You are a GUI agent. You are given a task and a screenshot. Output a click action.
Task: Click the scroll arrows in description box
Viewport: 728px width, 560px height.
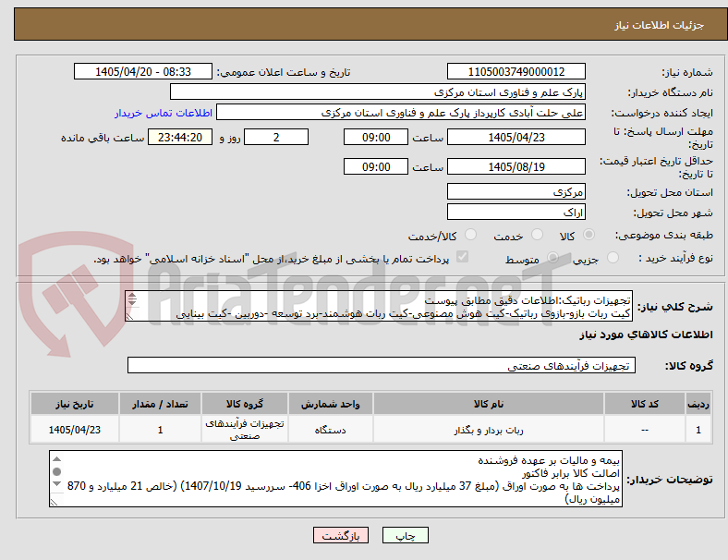point(132,299)
